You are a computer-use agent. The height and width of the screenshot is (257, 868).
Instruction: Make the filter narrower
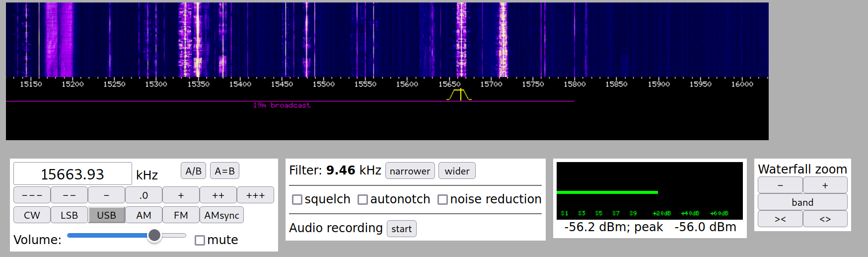[410, 171]
